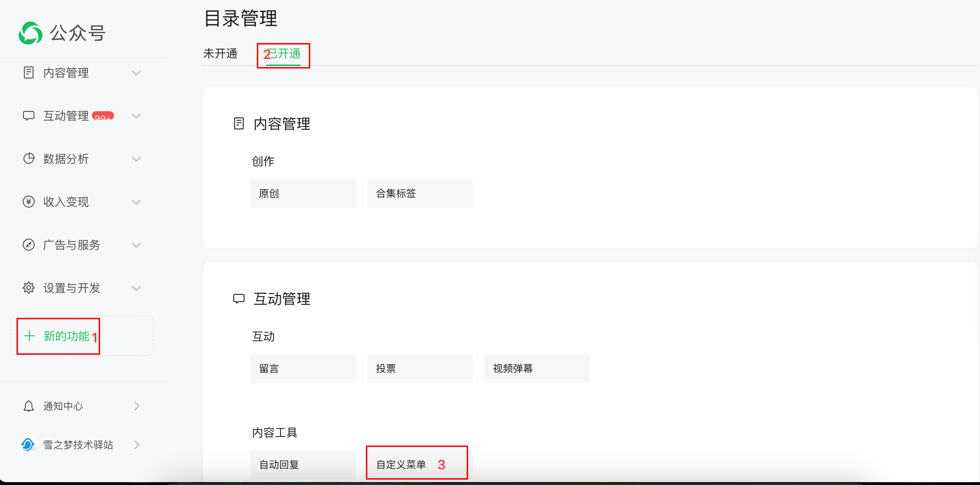Click the 内容管理 document icon in sidebar
Viewport: 980px width, 485px height.
coord(29,73)
